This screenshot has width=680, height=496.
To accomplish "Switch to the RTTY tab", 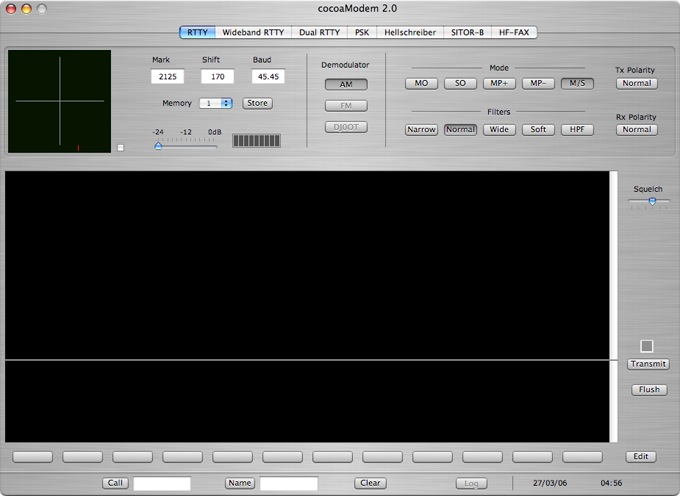I will (x=197, y=33).
